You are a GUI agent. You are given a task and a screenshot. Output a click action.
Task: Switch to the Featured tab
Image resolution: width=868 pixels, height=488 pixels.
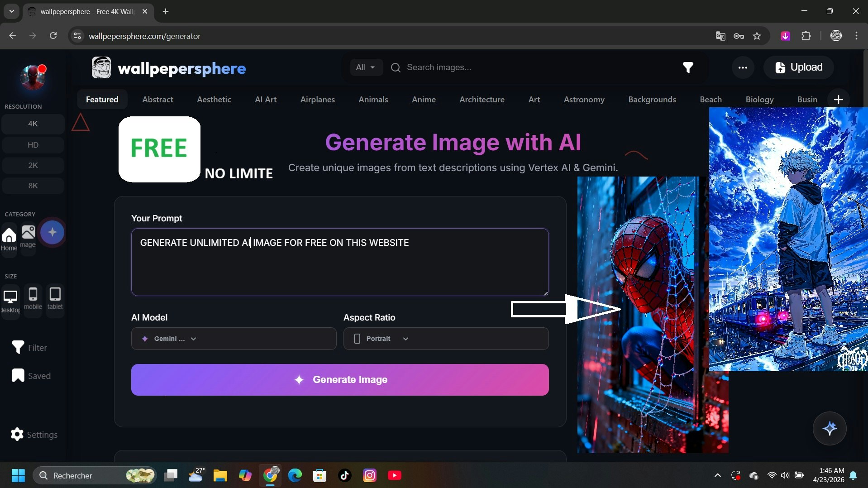tap(102, 100)
